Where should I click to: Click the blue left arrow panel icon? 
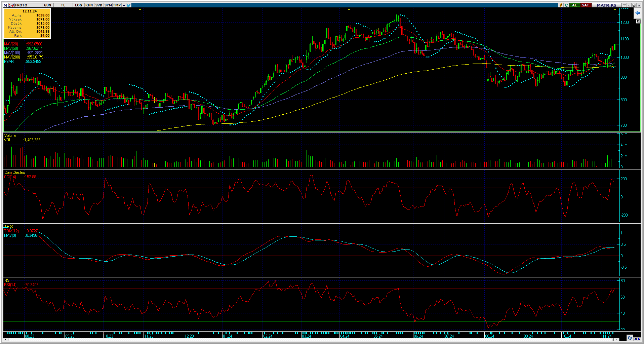click(637, 13)
